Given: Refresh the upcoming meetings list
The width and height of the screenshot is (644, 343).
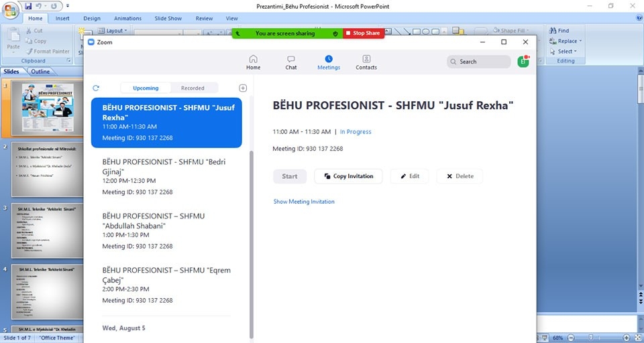Looking at the screenshot, I should tap(96, 88).
